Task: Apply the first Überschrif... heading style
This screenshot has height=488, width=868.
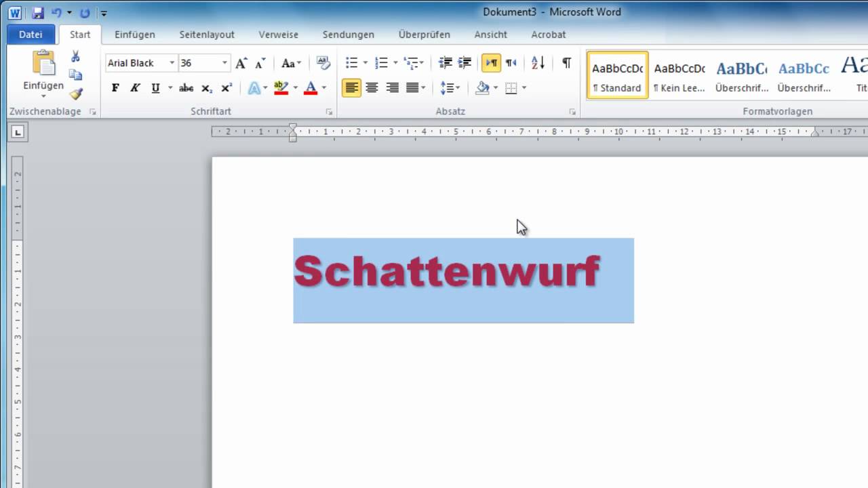Action: (x=742, y=75)
